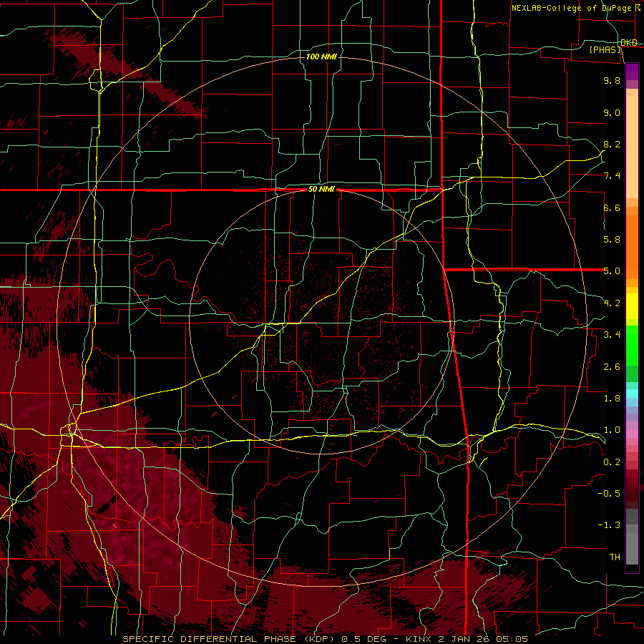
Task: Click the 0.2 value on the color scale
Action: coord(612,462)
